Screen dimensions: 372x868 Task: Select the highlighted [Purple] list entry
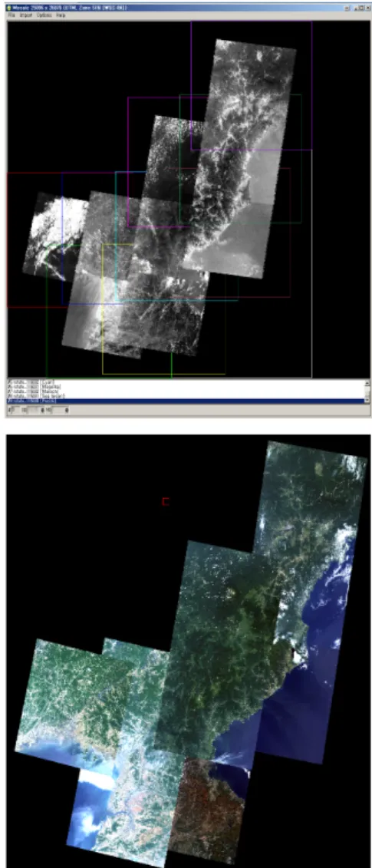pos(187,401)
